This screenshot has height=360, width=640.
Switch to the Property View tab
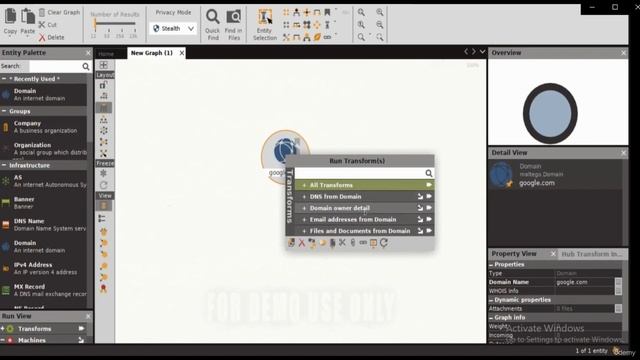click(x=513, y=253)
